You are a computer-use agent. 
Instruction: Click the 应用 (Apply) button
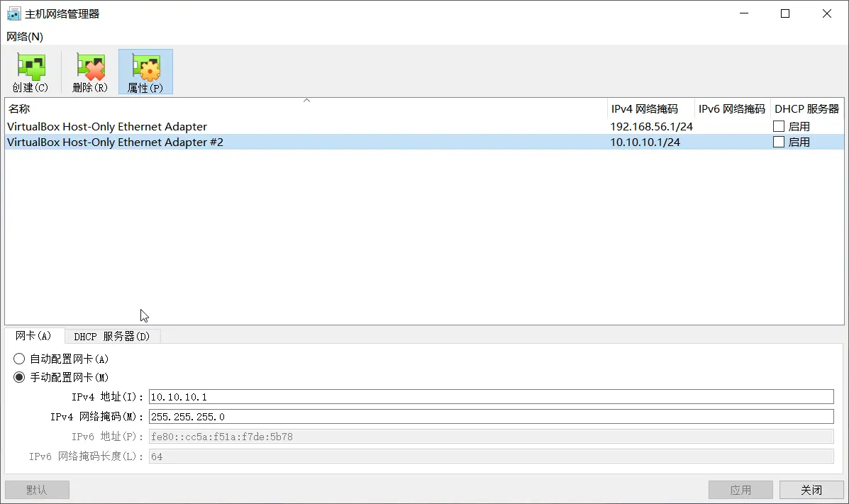tap(740, 489)
